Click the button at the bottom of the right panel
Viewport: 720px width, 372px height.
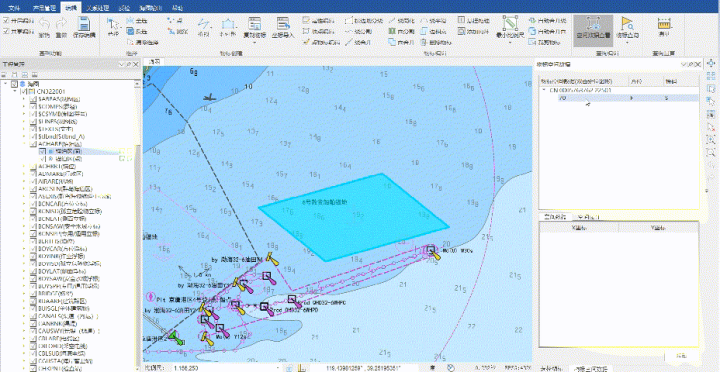682,355
